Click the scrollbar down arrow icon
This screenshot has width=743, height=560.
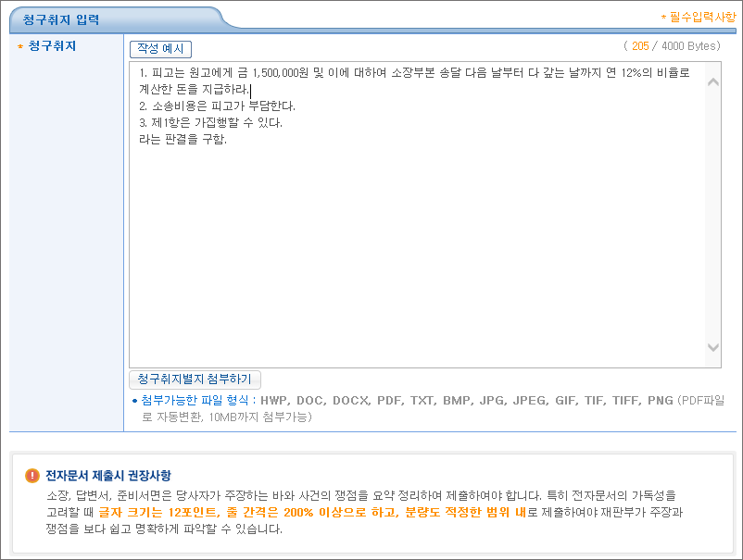pyautogui.click(x=712, y=348)
